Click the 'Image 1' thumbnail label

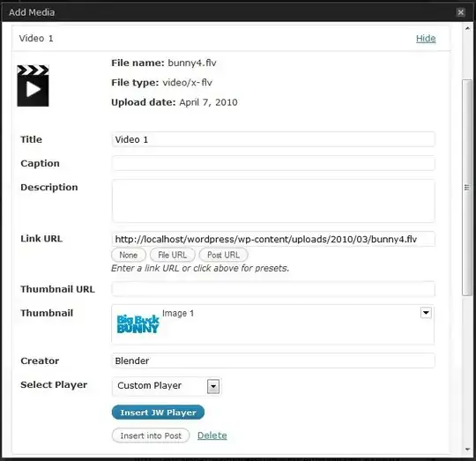178,313
